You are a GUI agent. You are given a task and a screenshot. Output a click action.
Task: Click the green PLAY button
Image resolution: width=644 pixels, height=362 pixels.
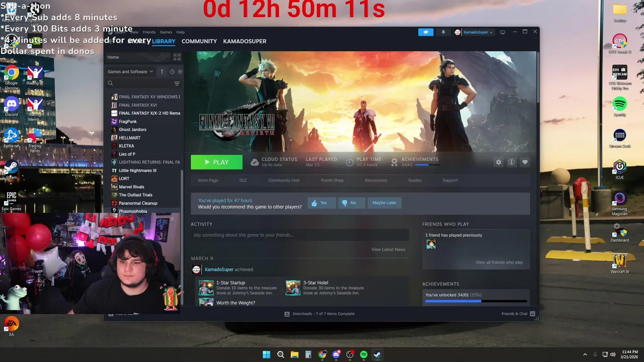pos(216,162)
